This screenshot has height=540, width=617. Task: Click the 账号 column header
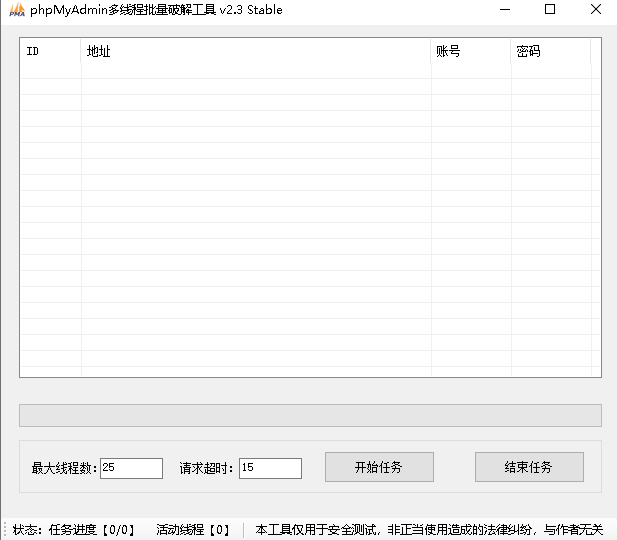coord(471,51)
